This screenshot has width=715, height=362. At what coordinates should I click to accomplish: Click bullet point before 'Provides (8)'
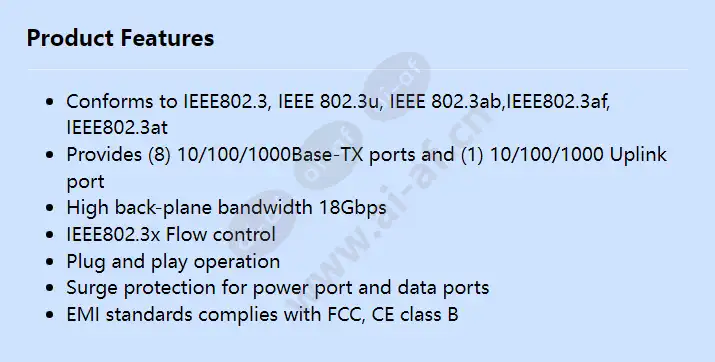(x=50, y=155)
